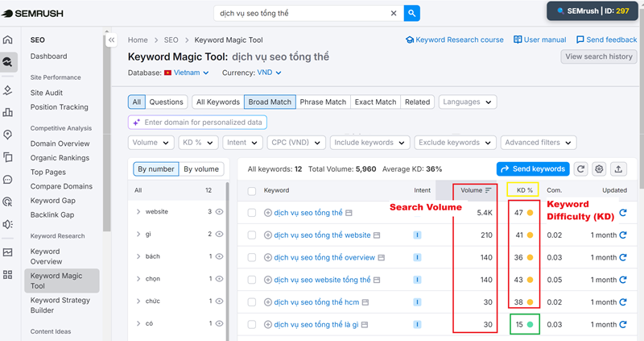Check the box for 'dịch vụ seo tổng thể overview'

tap(252, 257)
